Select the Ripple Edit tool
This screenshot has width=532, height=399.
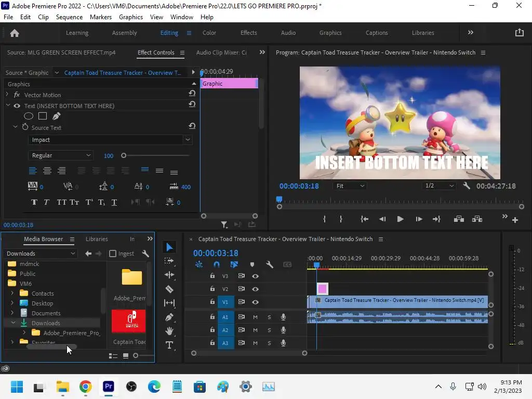tap(169, 275)
